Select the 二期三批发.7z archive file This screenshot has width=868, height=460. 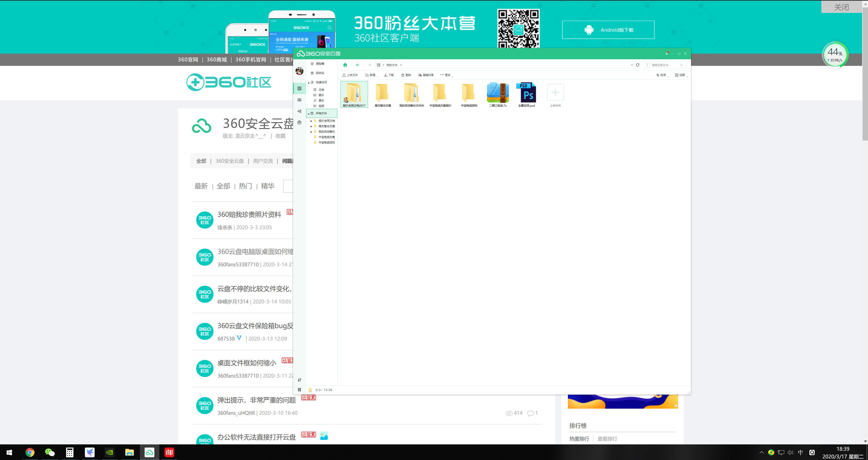(x=498, y=95)
